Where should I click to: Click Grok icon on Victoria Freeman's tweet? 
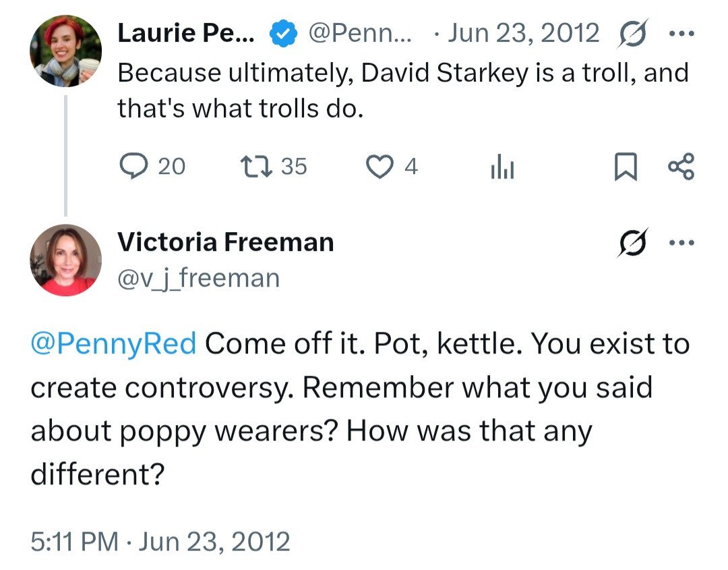630,243
